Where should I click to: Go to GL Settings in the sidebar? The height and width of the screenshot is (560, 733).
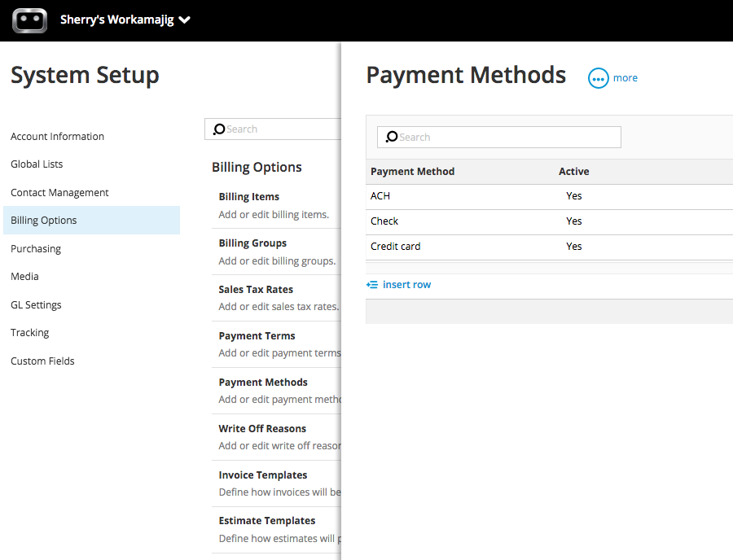tap(36, 304)
